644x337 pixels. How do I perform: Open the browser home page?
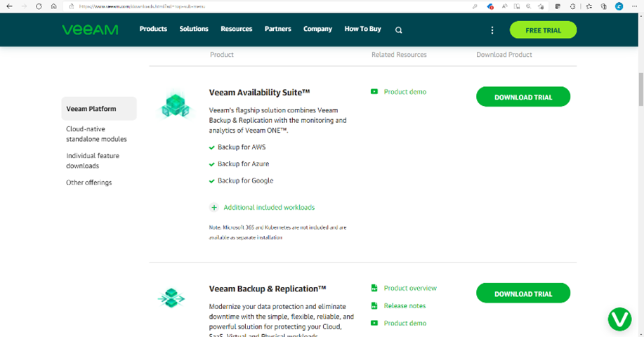point(54,6)
